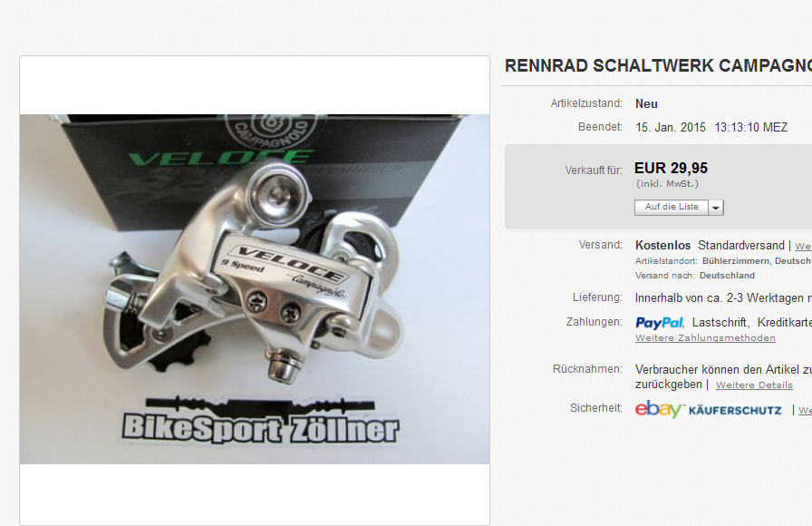Image resolution: width=812 pixels, height=526 pixels.
Task: Click the green Veloce text on box
Action: [x=221, y=157]
